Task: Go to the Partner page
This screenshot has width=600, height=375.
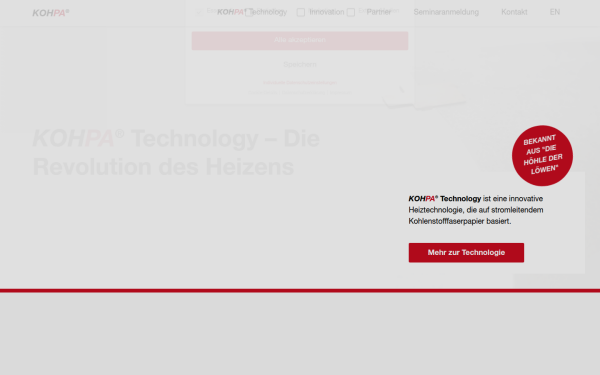Action: point(378,12)
